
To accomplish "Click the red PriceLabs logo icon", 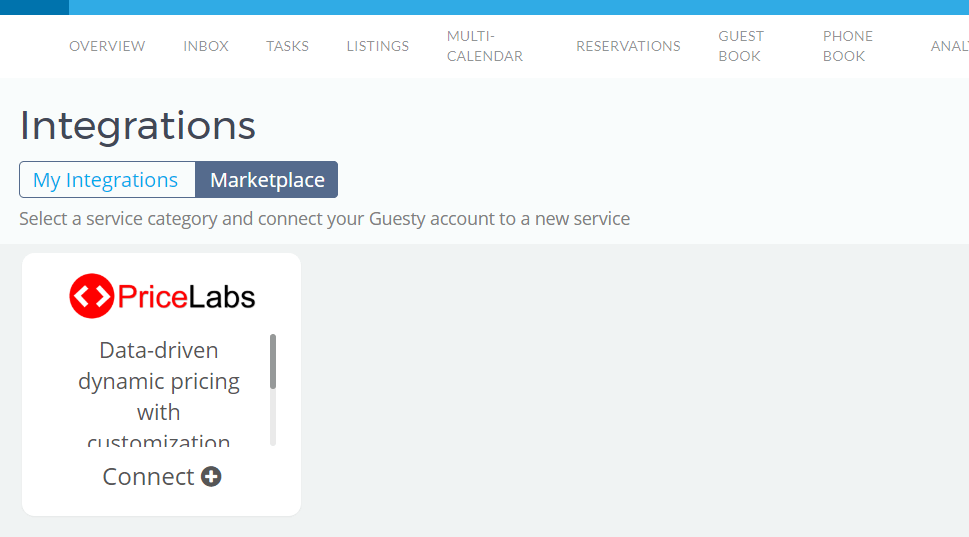I will 92,297.
